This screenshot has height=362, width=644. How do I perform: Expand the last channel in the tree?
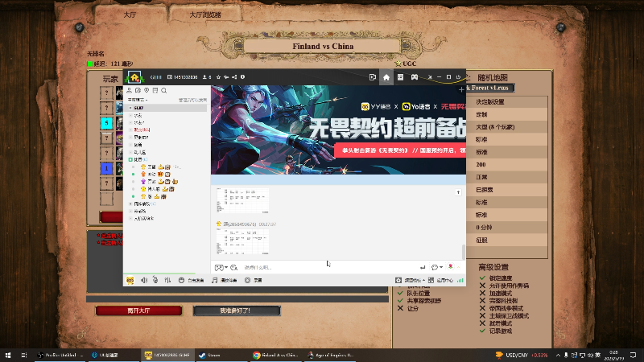click(x=130, y=218)
